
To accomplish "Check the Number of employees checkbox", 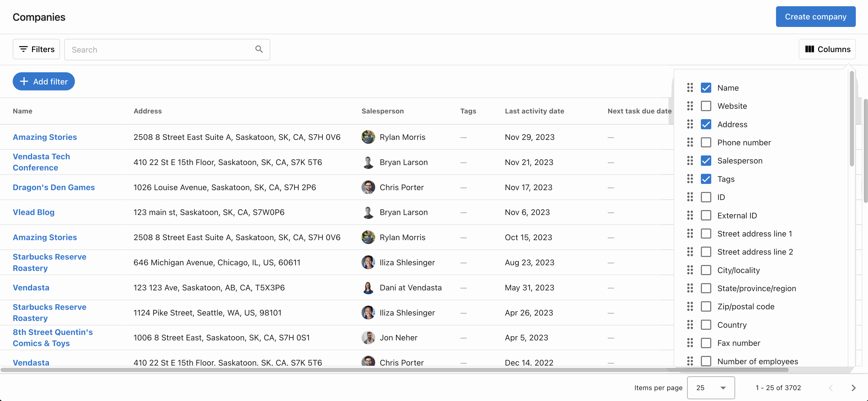I will [706, 361].
